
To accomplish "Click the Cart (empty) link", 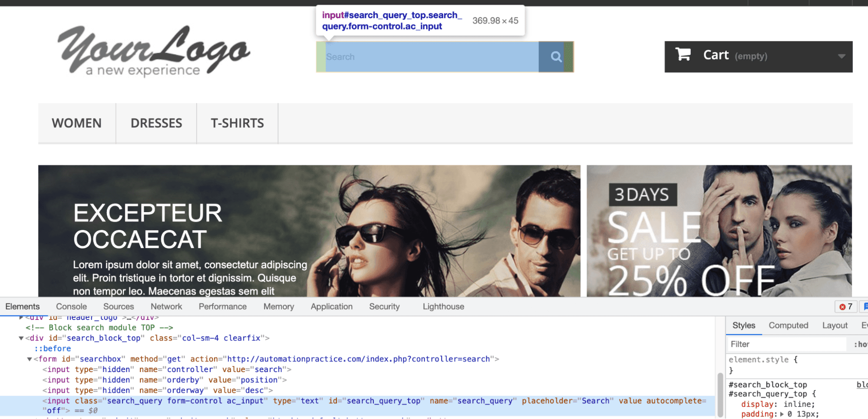I will [758, 57].
